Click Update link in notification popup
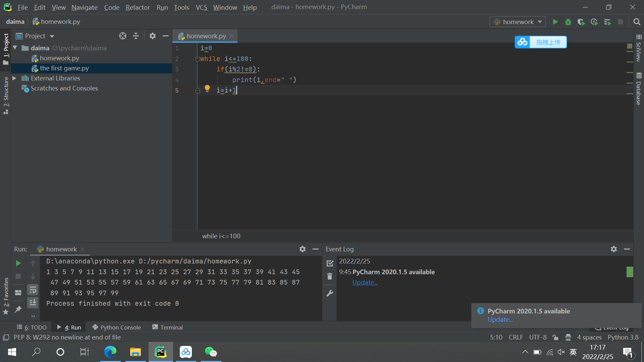This screenshot has width=644, height=362. pyautogui.click(x=500, y=319)
